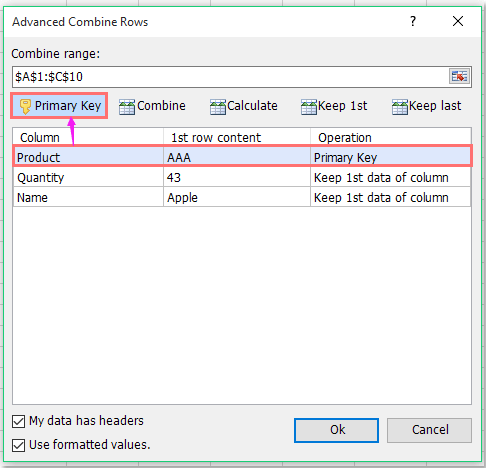Click the Cancel button
The image size is (486, 468).
(x=429, y=430)
